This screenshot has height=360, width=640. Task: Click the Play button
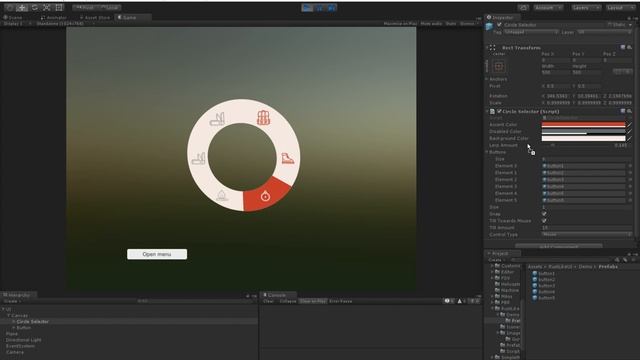tap(307, 7)
